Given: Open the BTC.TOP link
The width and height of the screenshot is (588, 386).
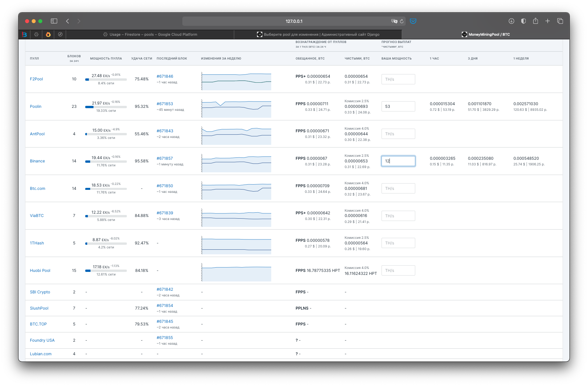Looking at the screenshot, I should pyautogui.click(x=38, y=324).
